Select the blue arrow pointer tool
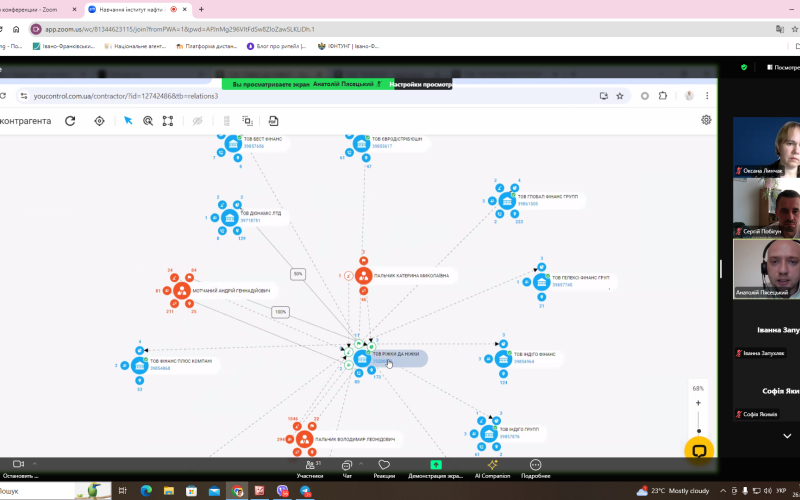Screen dimensions: 800x500 (128, 121)
